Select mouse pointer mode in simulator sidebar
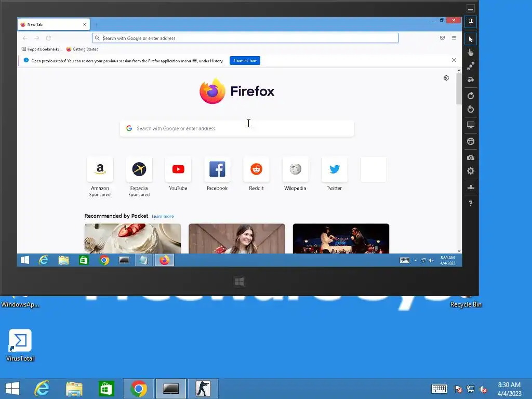532x399 pixels. pyautogui.click(x=471, y=39)
